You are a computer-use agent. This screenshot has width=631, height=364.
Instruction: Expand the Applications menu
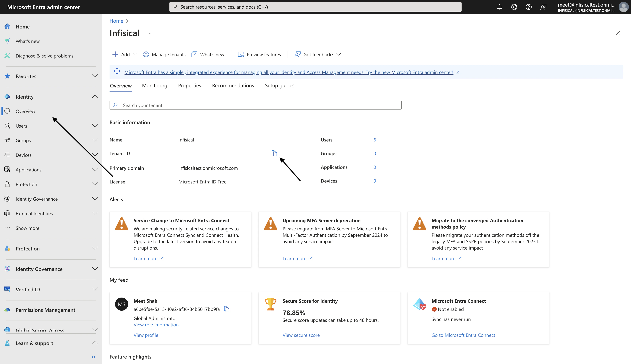click(95, 169)
